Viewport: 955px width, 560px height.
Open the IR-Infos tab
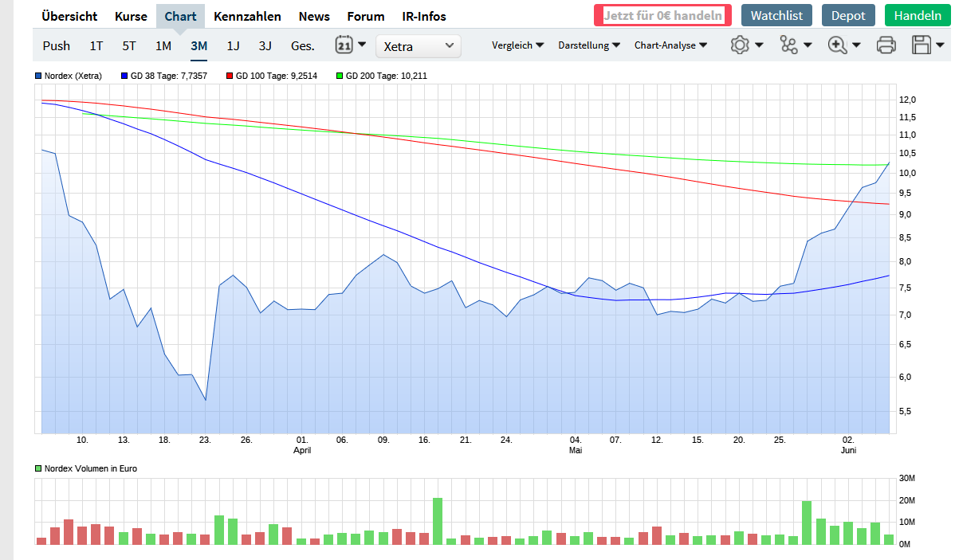(x=424, y=17)
